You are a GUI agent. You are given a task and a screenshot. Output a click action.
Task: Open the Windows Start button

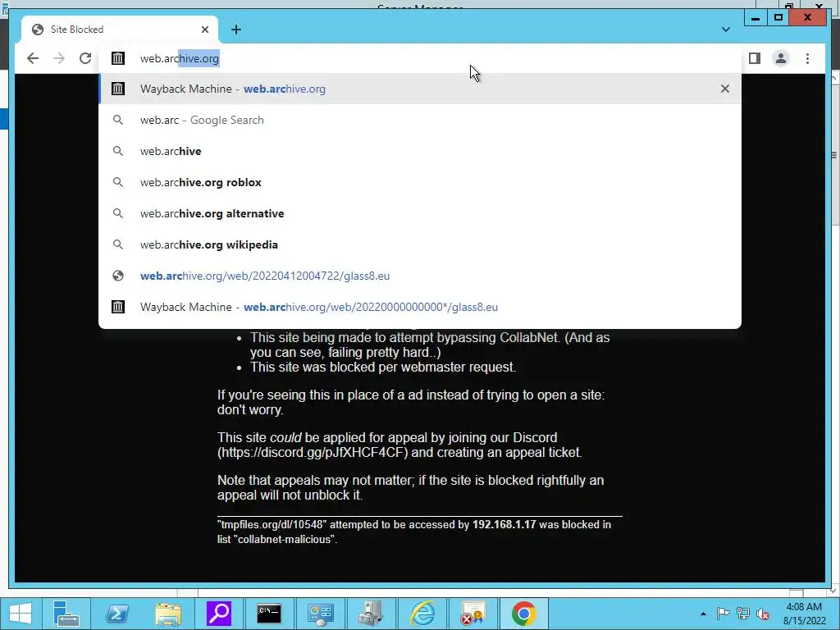click(21, 614)
